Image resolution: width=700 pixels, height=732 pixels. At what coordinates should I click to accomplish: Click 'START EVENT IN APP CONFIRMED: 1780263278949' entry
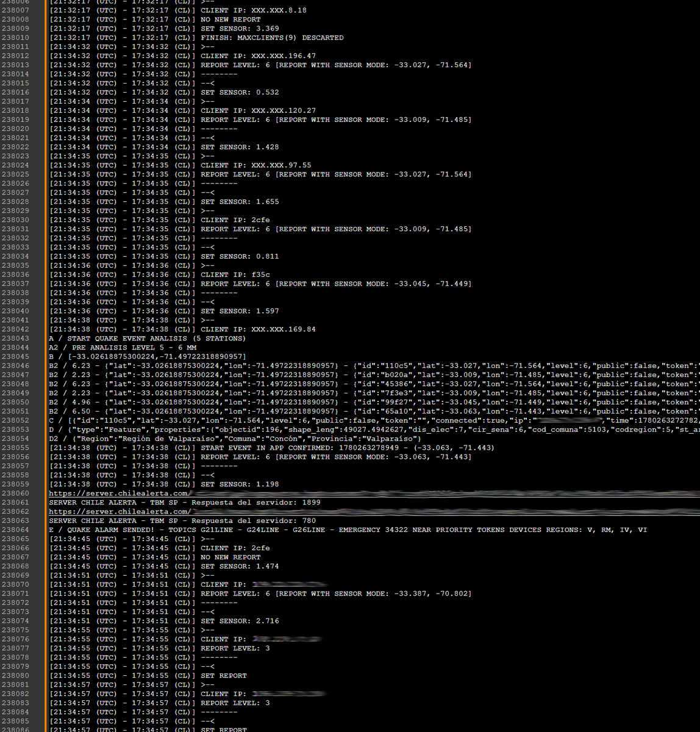point(348,448)
